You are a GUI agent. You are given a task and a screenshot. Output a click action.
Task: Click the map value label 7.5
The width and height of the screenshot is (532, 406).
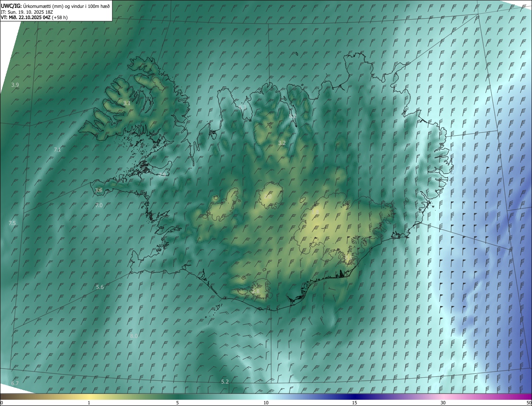coord(12,223)
